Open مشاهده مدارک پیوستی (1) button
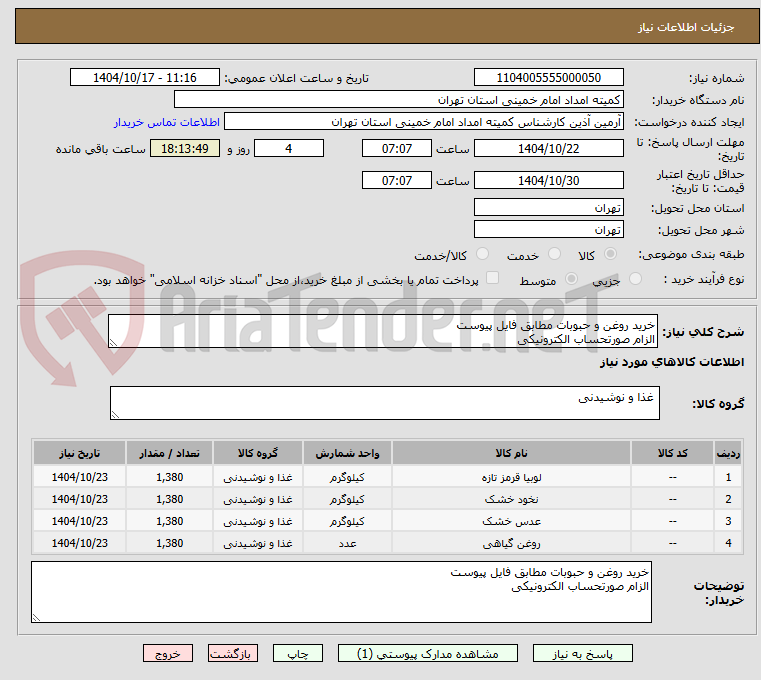The image size is (761, 680). click(x=428, y=653)
